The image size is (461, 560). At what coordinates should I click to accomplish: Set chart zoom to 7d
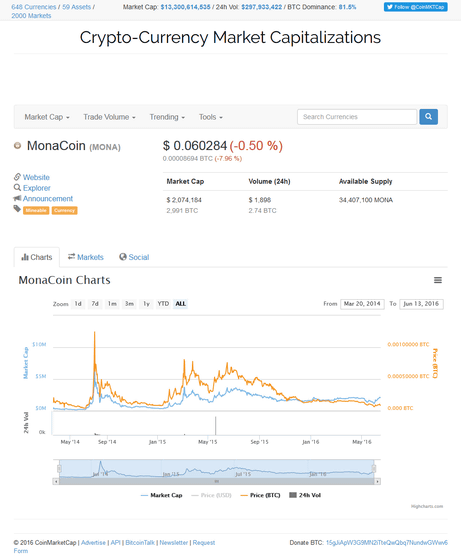(95, 304)
